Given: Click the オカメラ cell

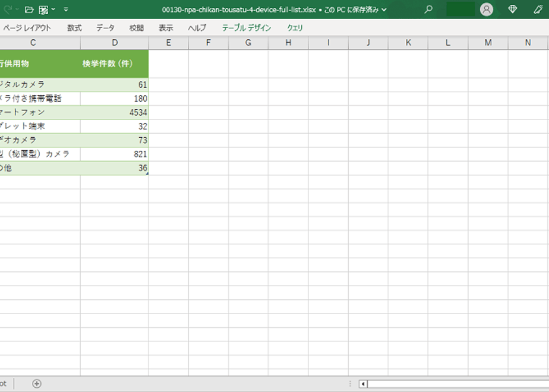Looking at the screenshot, I should [x=40, y=140].
